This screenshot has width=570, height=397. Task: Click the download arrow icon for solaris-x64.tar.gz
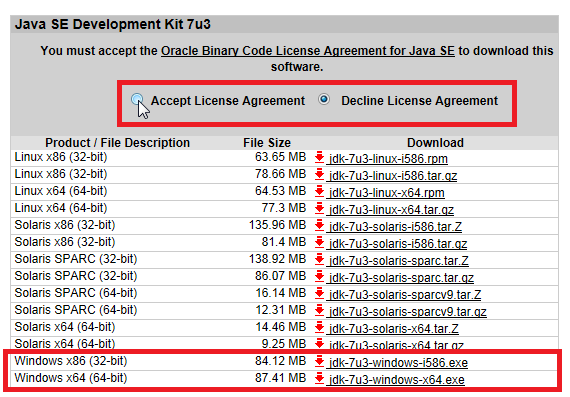[320, 344]
